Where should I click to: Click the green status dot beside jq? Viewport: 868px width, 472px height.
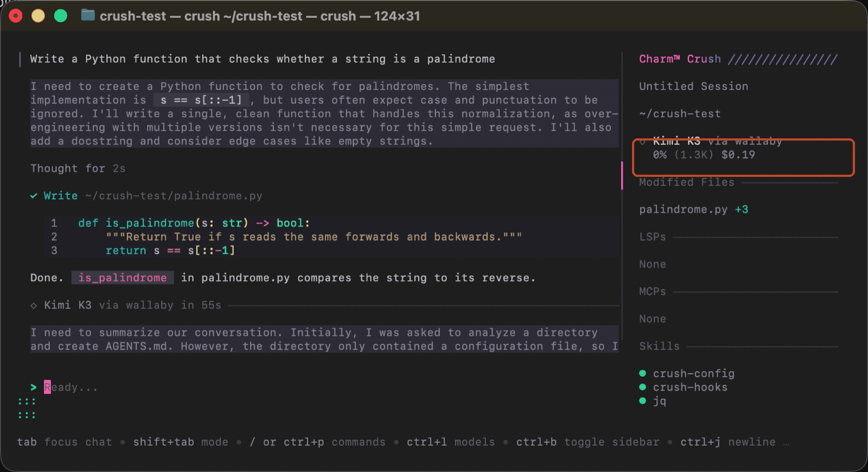(643, 400)
